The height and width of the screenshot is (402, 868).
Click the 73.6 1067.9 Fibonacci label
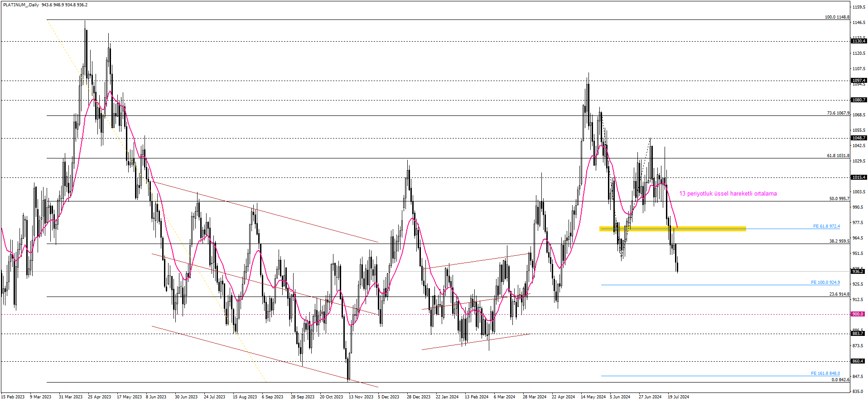[838, 113]
